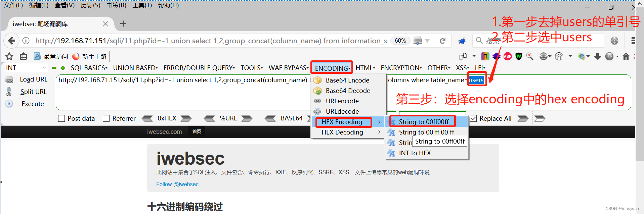Click the blue fox extension icon

[x=462, y=41]
